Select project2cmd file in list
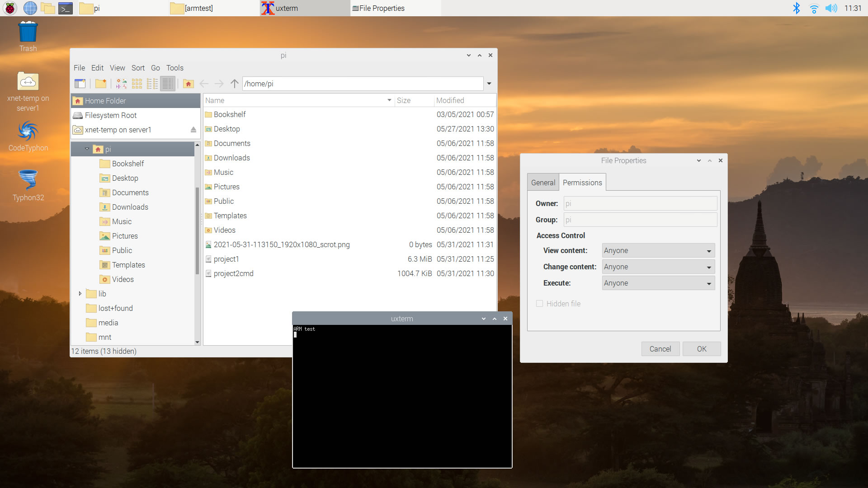The width and height of the screenshot is (868, 488). coord(350,273)
